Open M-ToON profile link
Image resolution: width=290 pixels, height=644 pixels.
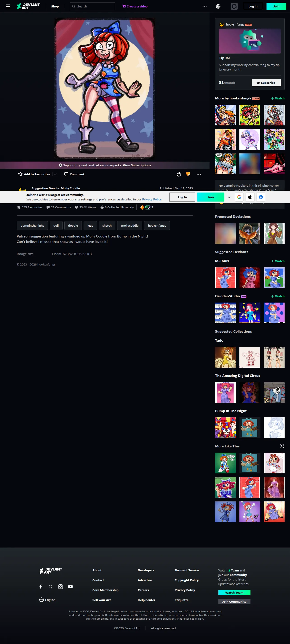pos(222,261)
